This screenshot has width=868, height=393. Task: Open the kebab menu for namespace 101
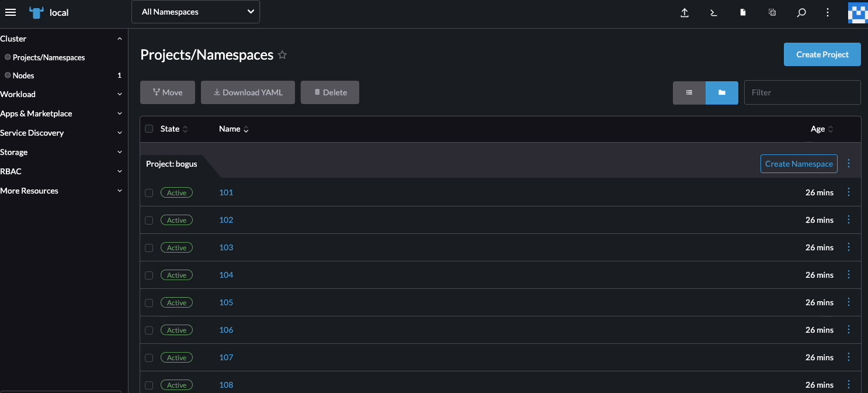849,192
